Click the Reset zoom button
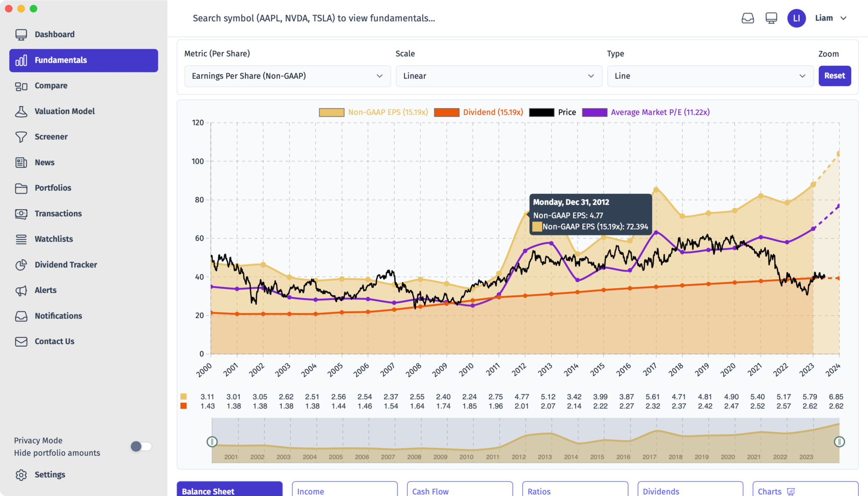 pos(835,76)
